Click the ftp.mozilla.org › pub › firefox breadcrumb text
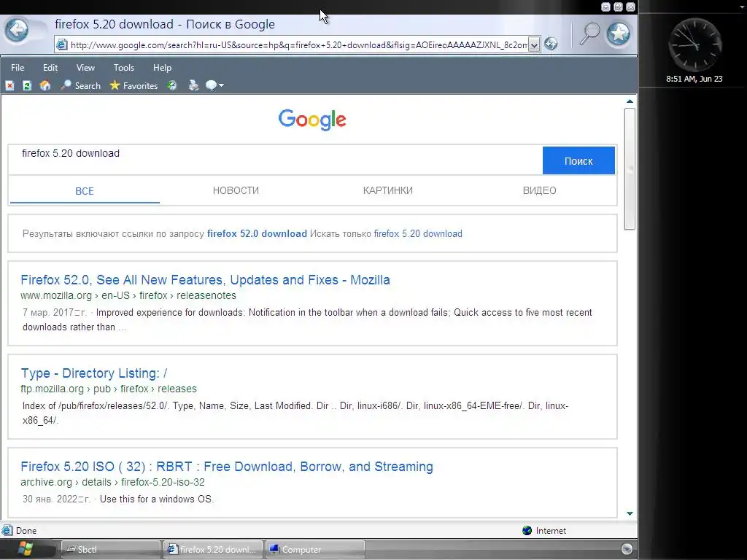 tap(109, 389)
